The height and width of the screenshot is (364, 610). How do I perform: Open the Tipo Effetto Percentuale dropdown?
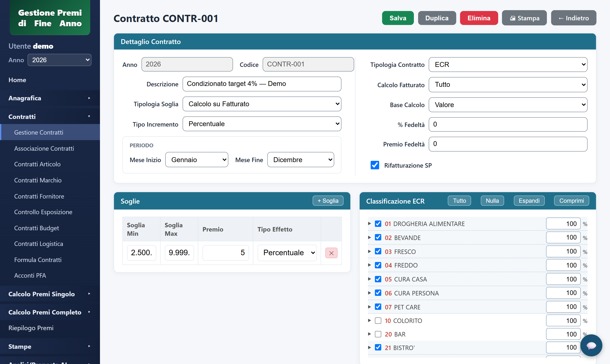pos(287,253)
